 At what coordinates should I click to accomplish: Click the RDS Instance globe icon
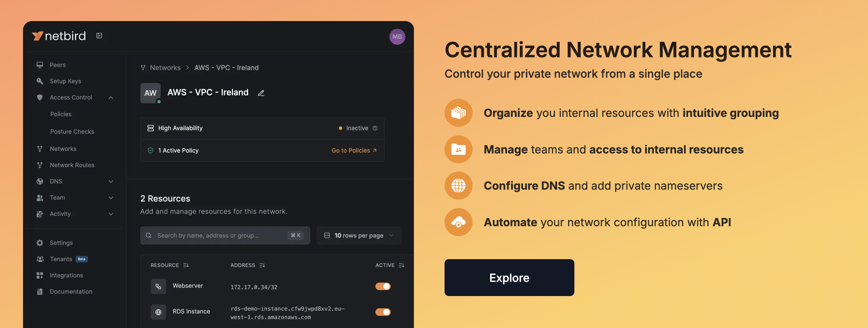click(159, 312)
